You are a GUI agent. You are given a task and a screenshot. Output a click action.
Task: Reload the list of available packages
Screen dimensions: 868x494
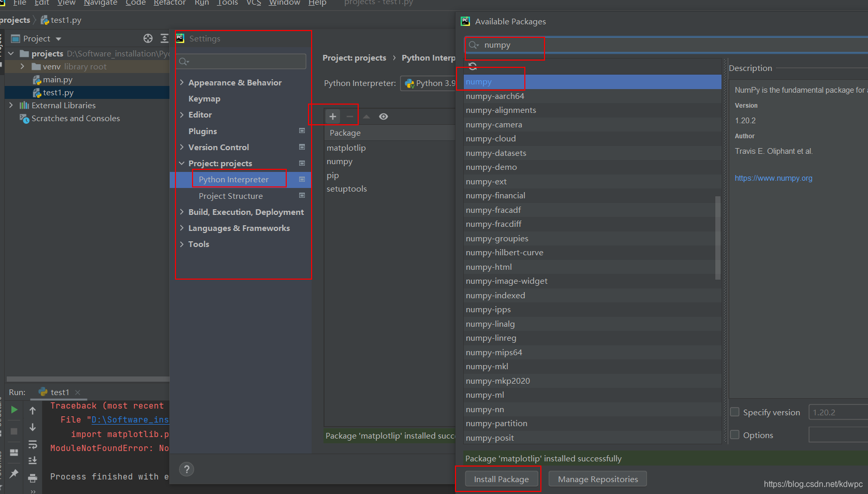pyautogui.click(x=473, y=66)
